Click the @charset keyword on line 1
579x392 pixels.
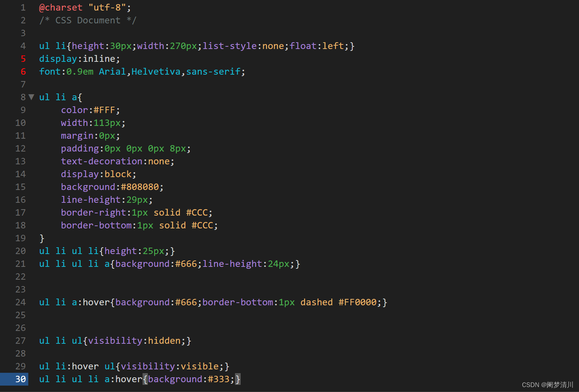pos(61,8)
